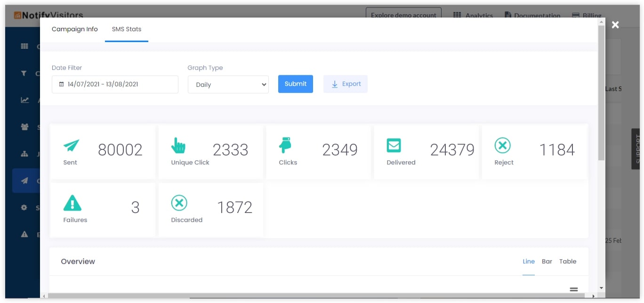Submit the date filter

295,84
